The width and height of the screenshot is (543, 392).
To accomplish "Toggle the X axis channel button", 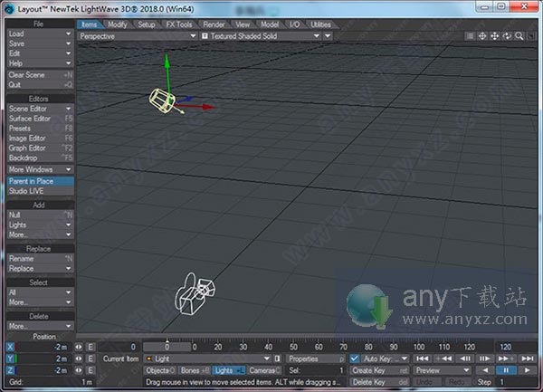I will 10,347.
